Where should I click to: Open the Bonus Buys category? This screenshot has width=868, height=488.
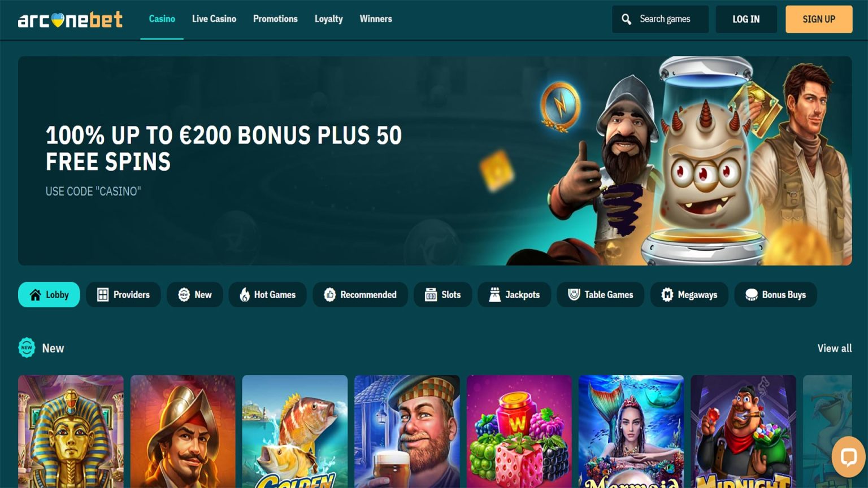click(x=775, y=295)
